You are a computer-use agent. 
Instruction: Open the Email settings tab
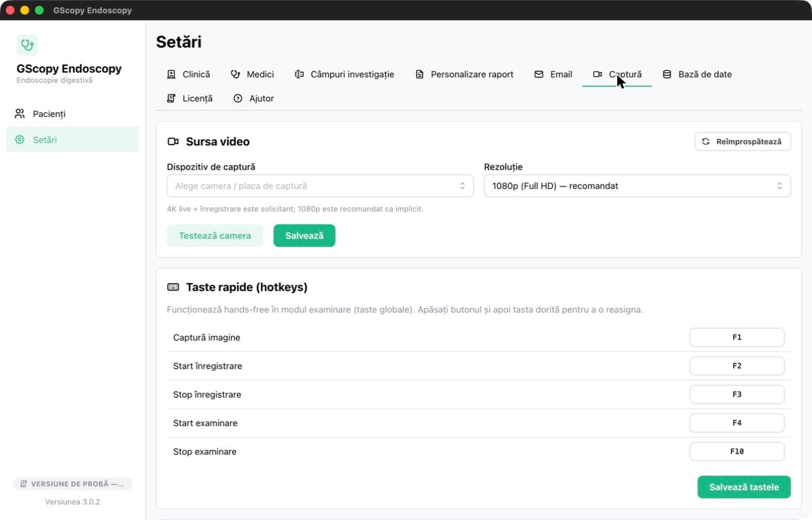(553, 74)
